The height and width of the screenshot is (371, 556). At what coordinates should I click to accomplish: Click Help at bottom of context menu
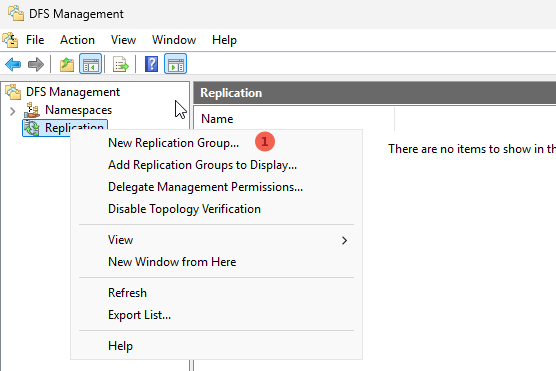point(216,346)
